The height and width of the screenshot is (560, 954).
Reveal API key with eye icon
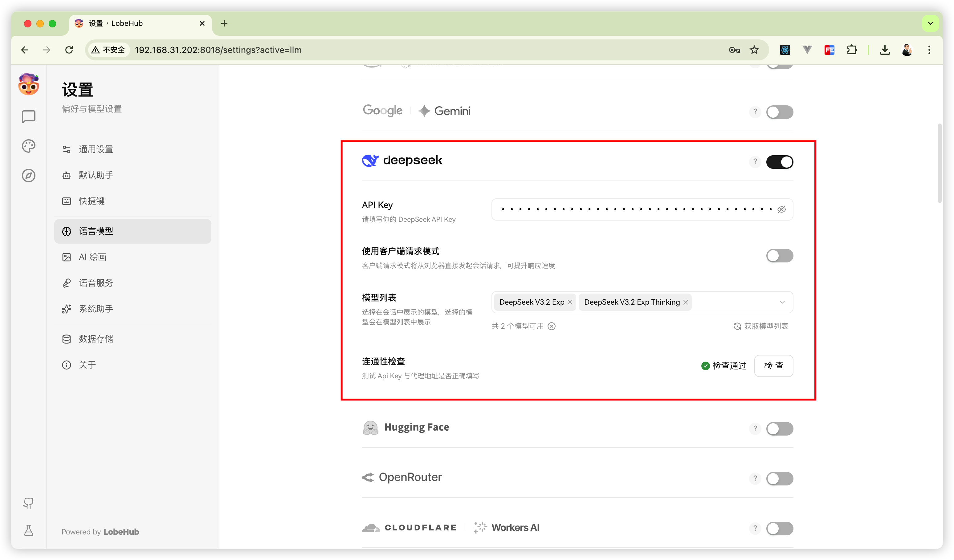coord(781,210)
